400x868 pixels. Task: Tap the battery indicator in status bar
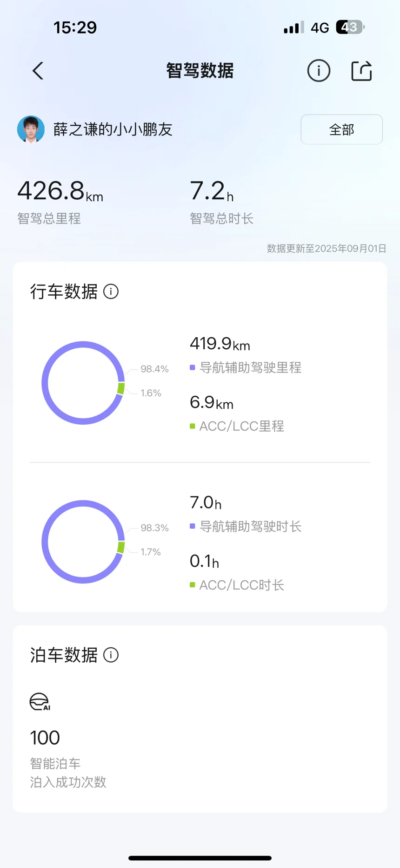350,27
